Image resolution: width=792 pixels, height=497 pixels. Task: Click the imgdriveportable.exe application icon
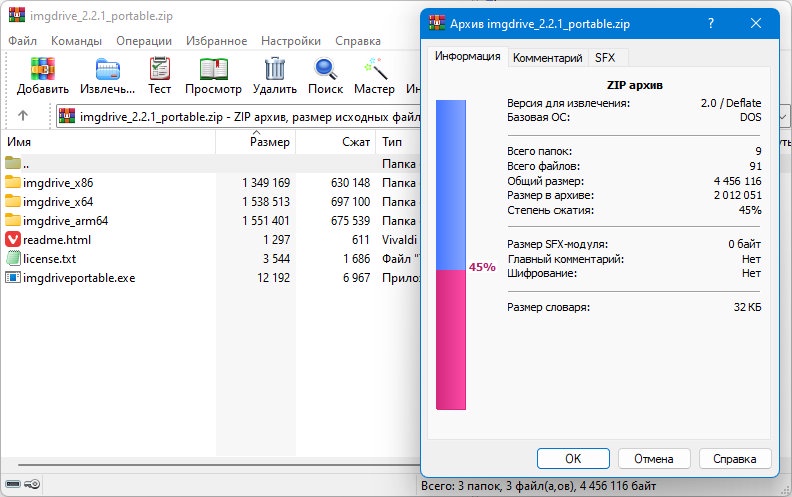click(x=13, y=277)
